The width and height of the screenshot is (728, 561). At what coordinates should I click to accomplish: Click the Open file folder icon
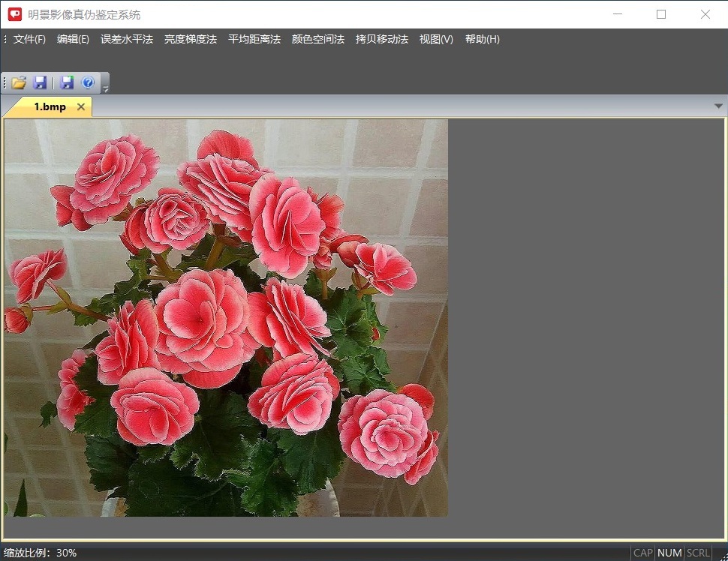click(x=19, y=82)
